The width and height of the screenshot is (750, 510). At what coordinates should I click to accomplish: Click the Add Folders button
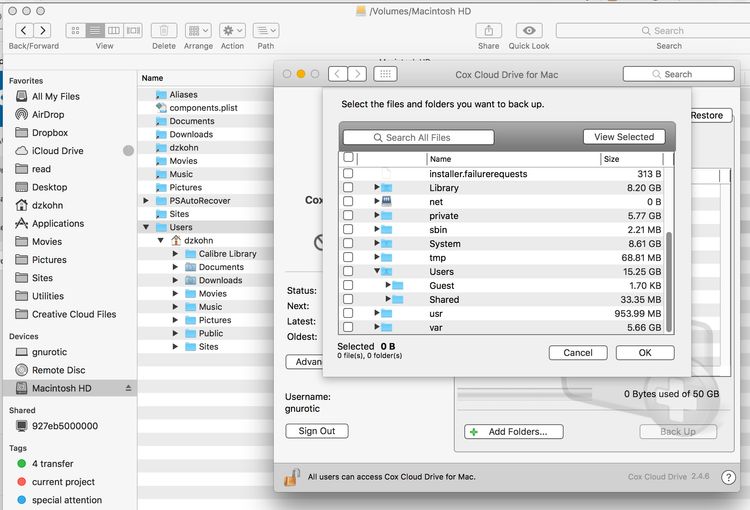(514, 432)
